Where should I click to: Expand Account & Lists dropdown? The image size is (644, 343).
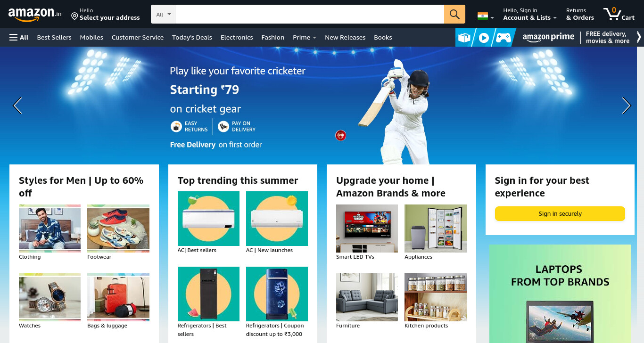[530, 14]
